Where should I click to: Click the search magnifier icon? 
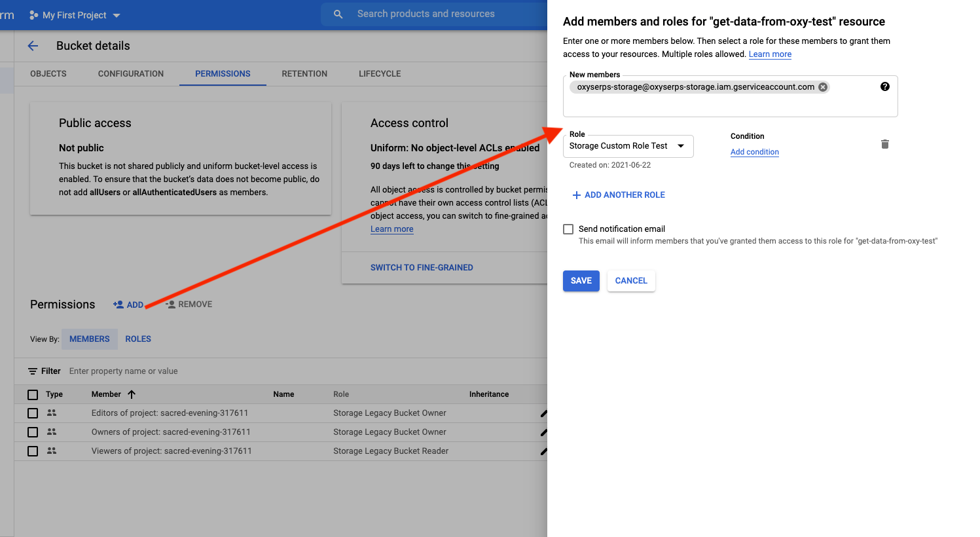click(338, 14)
